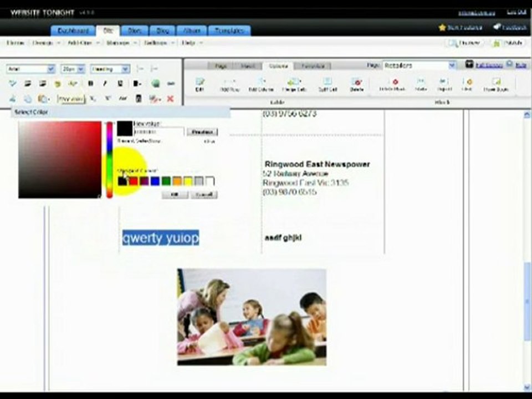This screenshot has height=399, width=532.
Task: Select the green standard color swatch
Action: tap(166, 181)
